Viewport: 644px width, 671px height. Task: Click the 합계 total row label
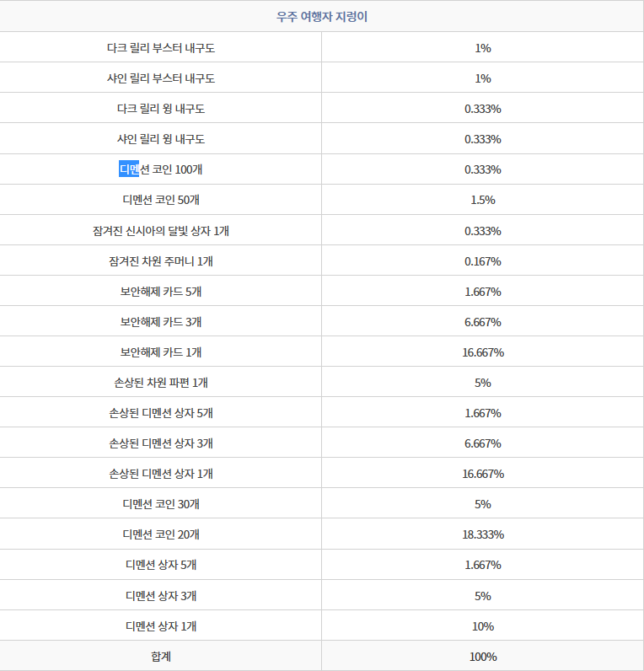pyautogui.click(x=161, y=657)
